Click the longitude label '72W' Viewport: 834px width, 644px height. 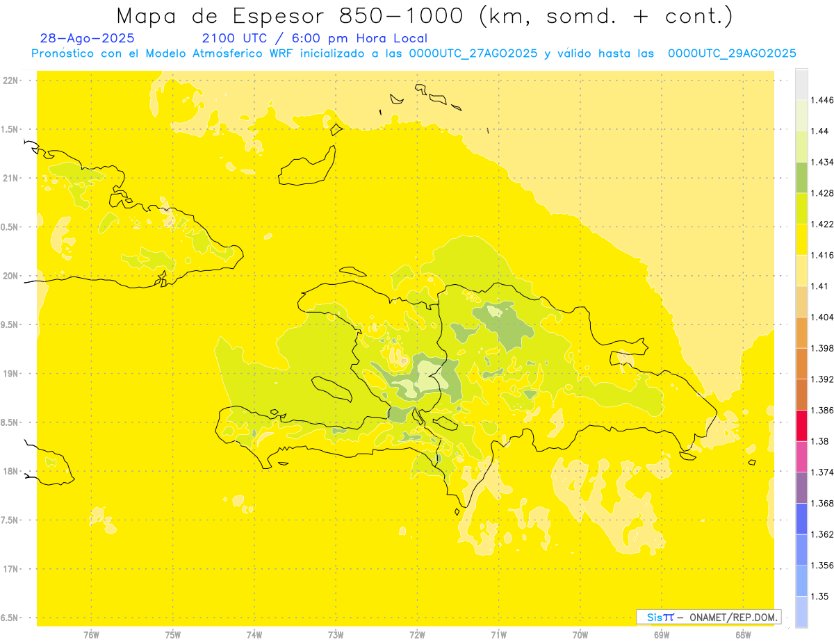417,635
